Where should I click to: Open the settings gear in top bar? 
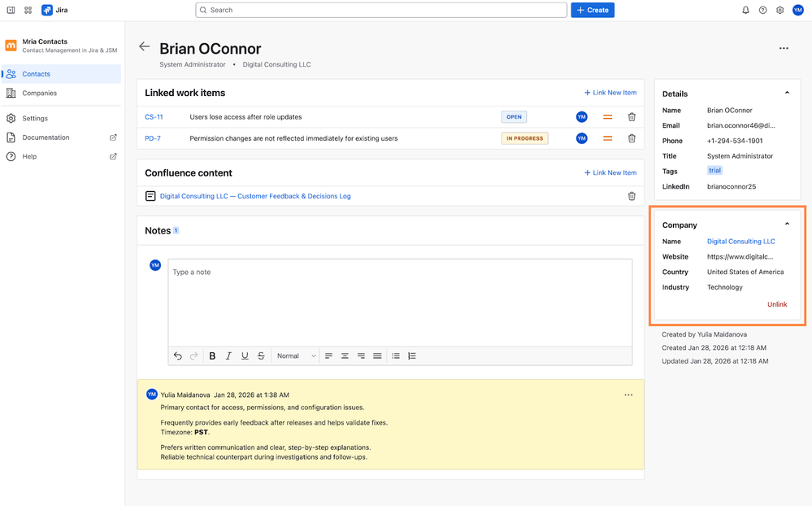coord(779,10)
